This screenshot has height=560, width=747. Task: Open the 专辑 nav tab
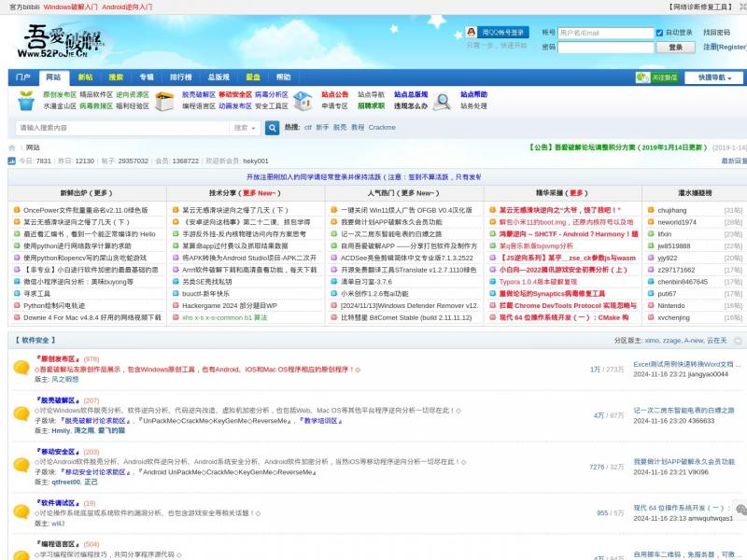coord(147,77)
